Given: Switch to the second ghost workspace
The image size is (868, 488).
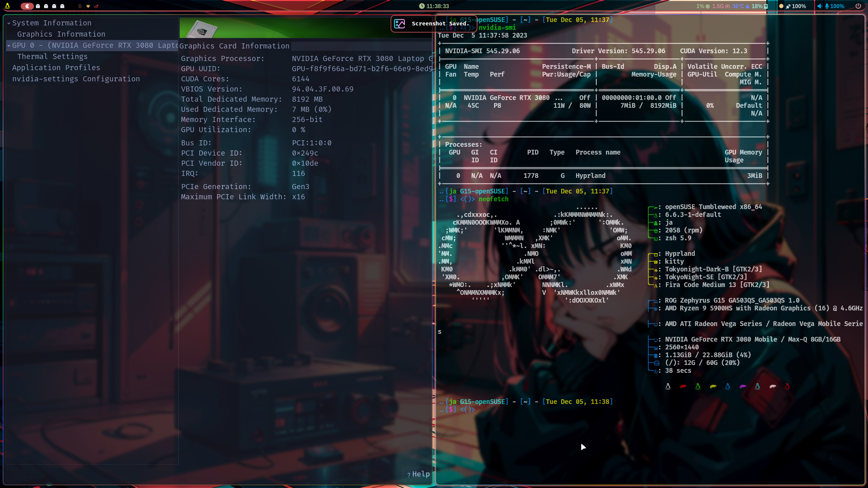Looking at the screenshot, I should (x=46, y=6).
